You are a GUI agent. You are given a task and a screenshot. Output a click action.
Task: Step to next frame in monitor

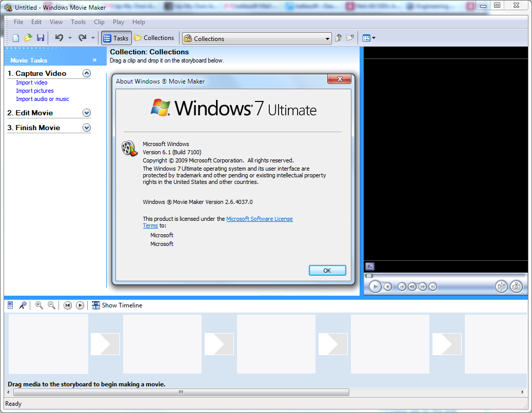click(422, 286)
